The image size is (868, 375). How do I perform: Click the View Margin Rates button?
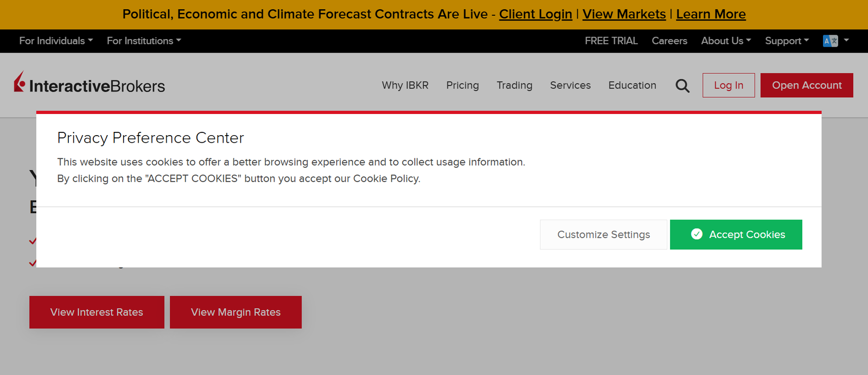click(235, 312)
